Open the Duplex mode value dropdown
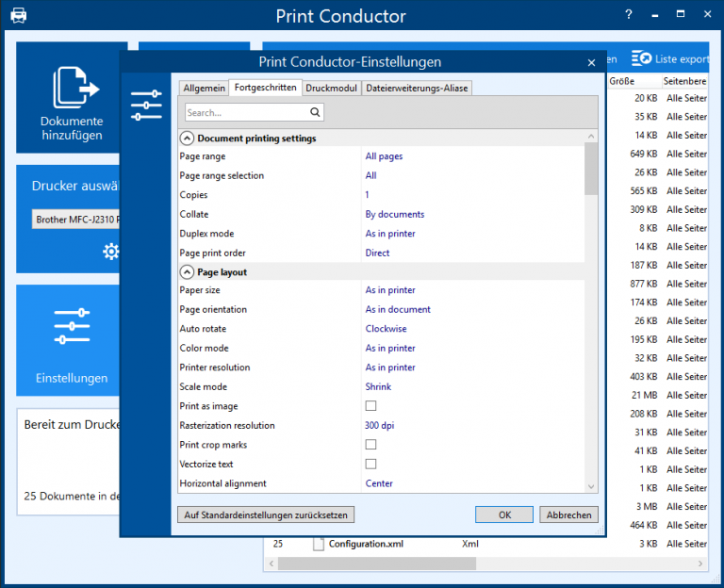Image resolution: width=724 pixels, height=588 pixels. [x=390, y=234]
